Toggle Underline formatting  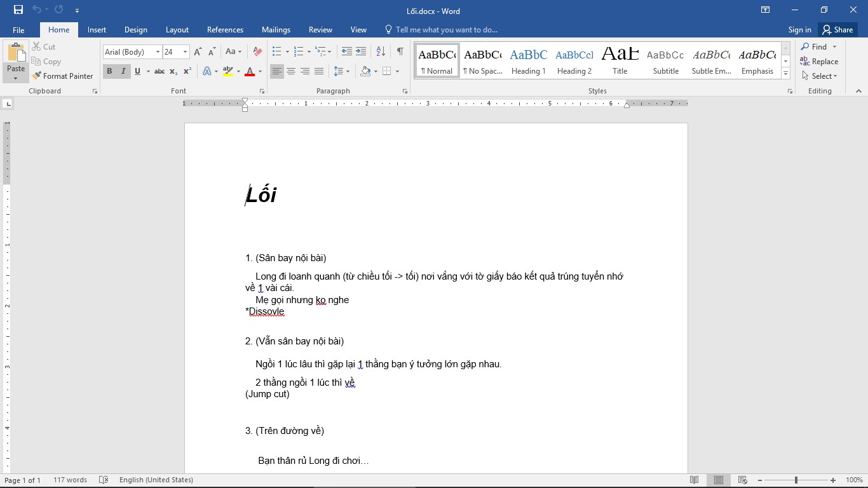click(x=137, y=71)
